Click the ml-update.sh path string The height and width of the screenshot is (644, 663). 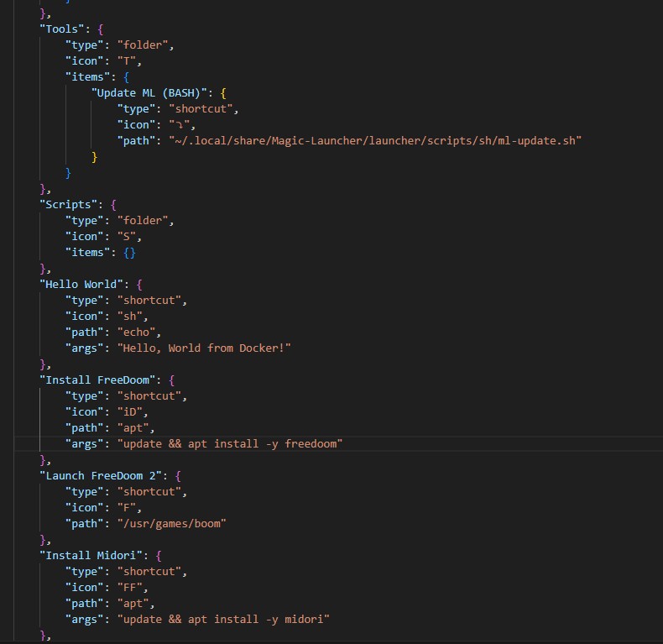pyautogui.click(x=375, y=140)
